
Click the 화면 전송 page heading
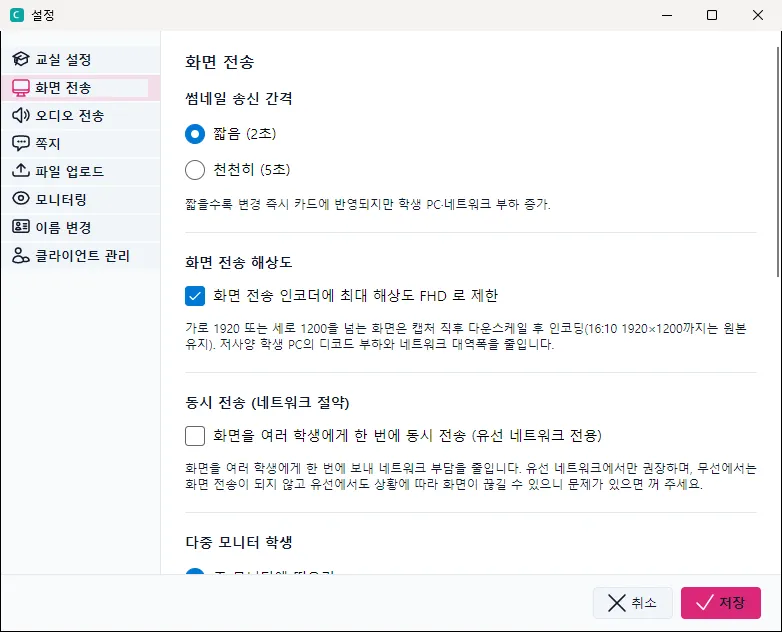click(x=219, y=62)
